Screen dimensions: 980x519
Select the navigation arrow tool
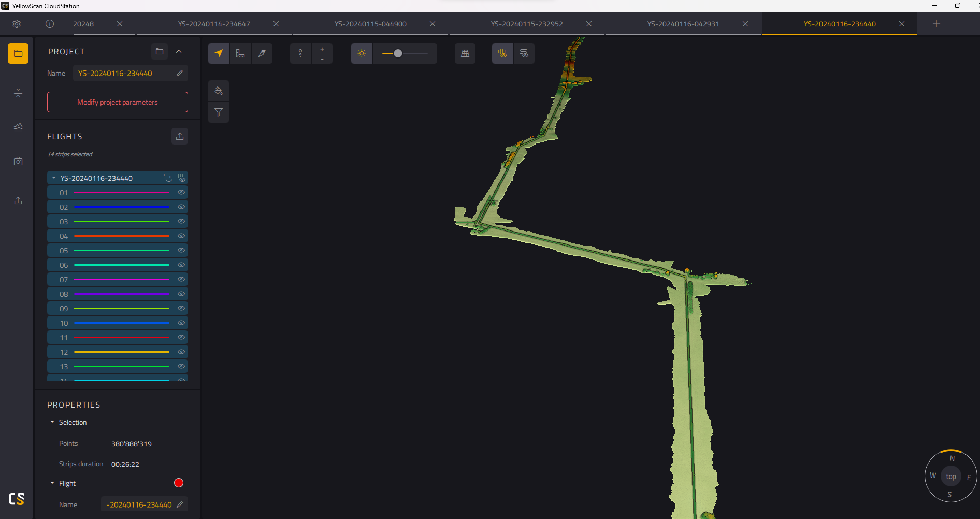coord(219,53)
